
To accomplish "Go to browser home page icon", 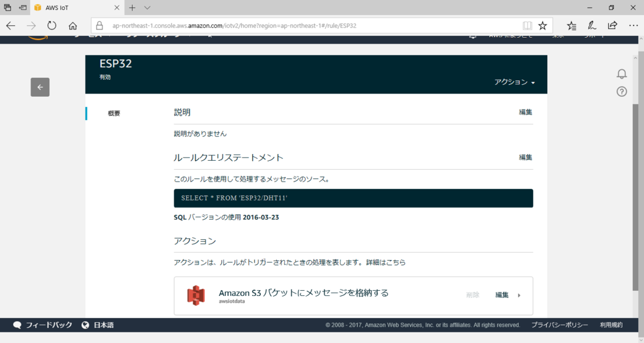I will [73, 25].
